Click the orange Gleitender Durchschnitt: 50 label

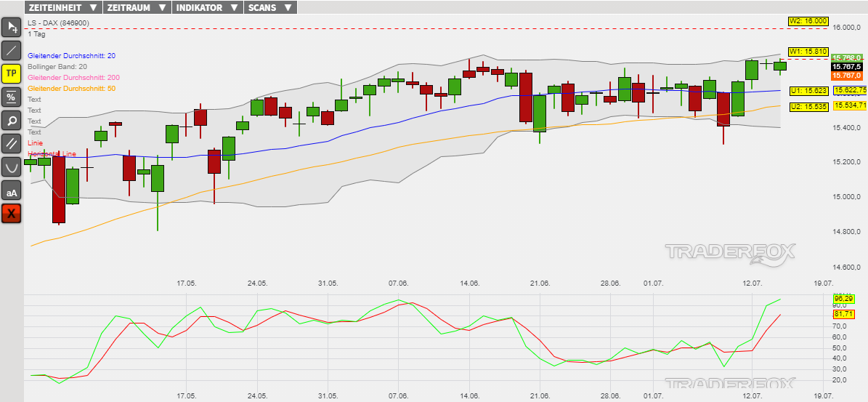click(71, 89)
